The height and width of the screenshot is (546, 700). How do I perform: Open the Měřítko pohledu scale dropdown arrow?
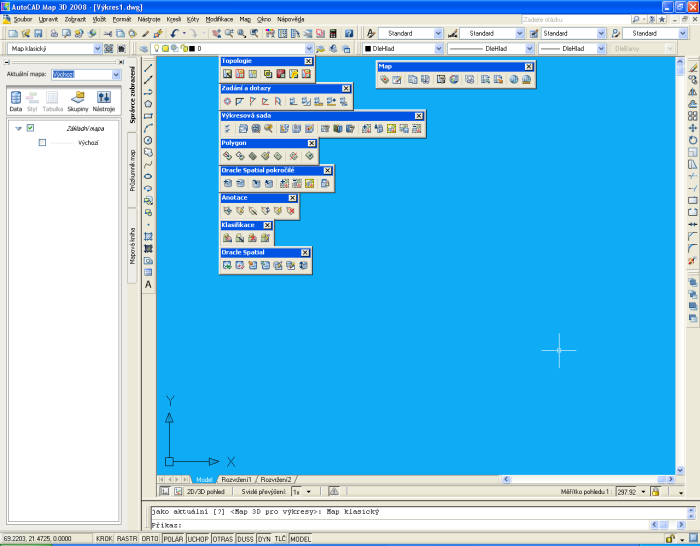tap(643, 492)
